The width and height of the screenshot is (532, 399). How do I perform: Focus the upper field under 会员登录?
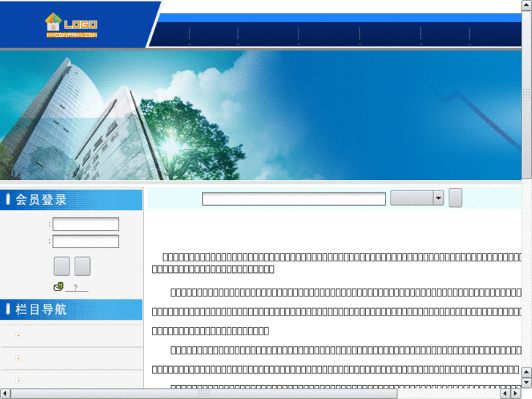pyautogui.click(x=86, y=224)
